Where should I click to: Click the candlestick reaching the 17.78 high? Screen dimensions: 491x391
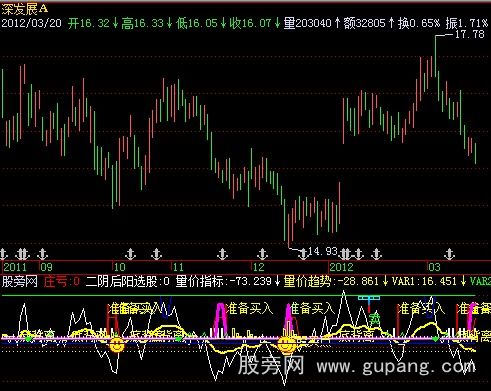click(x=435, y=55)
